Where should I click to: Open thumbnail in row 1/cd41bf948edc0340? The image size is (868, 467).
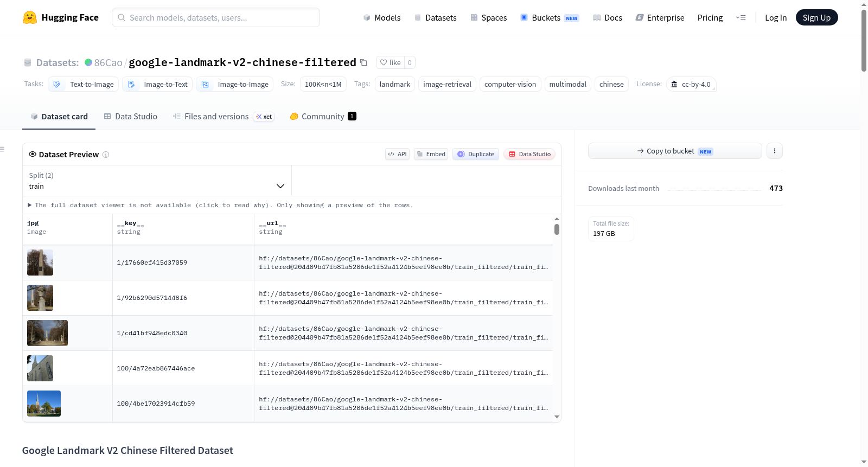[x=47, y=333]
